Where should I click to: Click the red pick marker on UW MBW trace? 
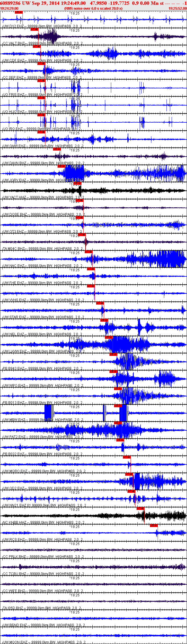point(118,406)
